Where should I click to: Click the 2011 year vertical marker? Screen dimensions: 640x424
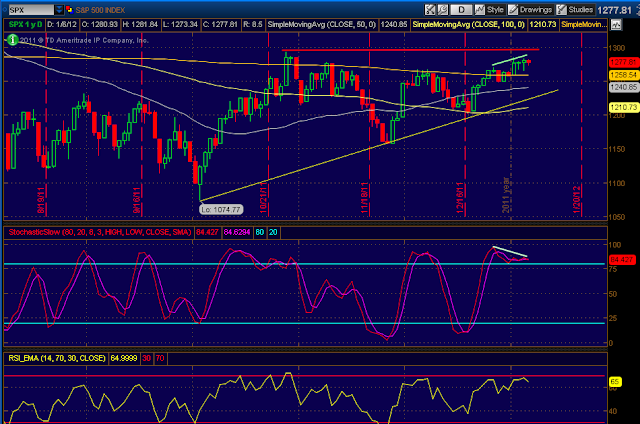coord(506,195)
